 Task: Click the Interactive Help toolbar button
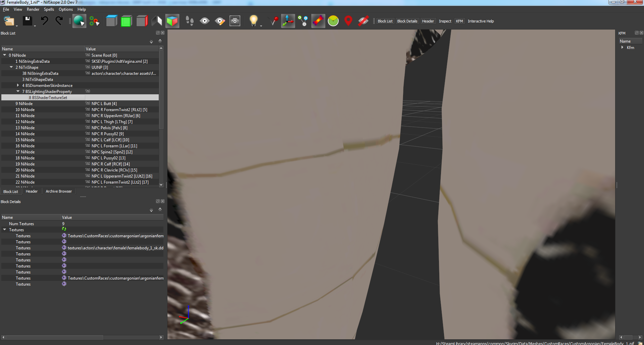[481, 21]
